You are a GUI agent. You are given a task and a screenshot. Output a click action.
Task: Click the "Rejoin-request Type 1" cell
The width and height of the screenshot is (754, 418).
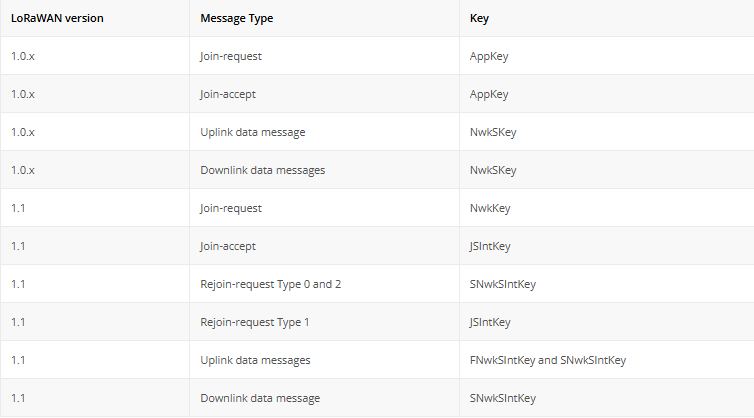pyautogui.click(x=255, y=322)
